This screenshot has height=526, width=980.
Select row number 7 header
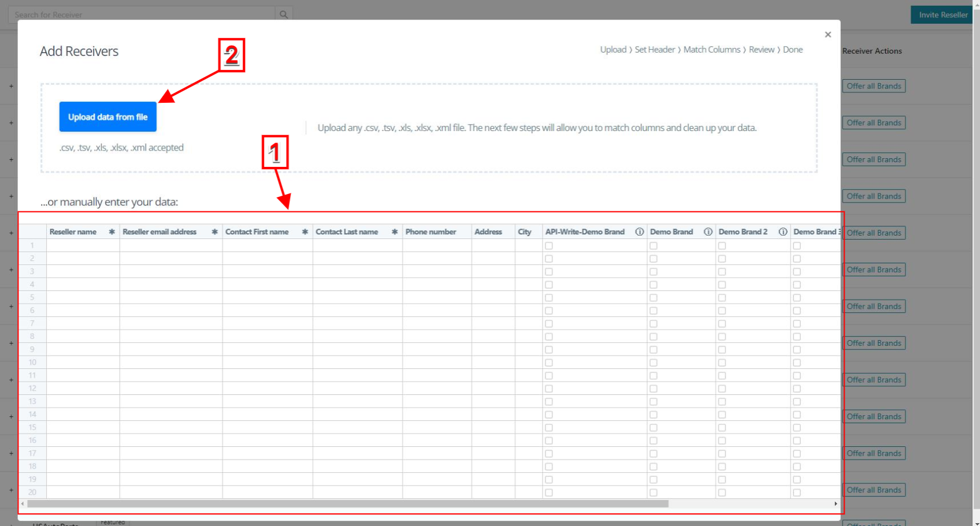32,323
